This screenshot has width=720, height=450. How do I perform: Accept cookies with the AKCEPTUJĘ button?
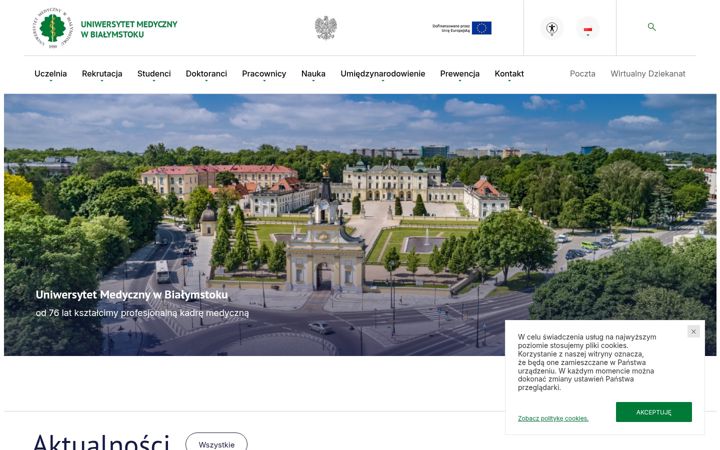coord(653,412)
